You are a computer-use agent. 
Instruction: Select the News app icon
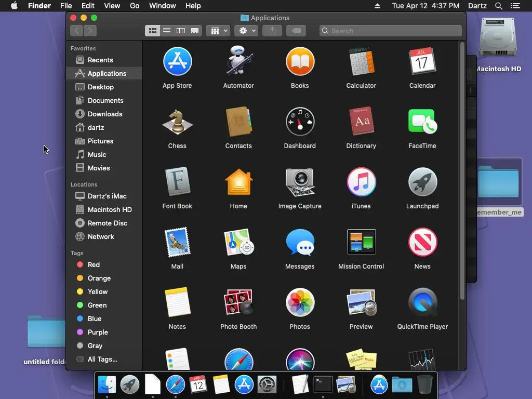pos(422,242)
